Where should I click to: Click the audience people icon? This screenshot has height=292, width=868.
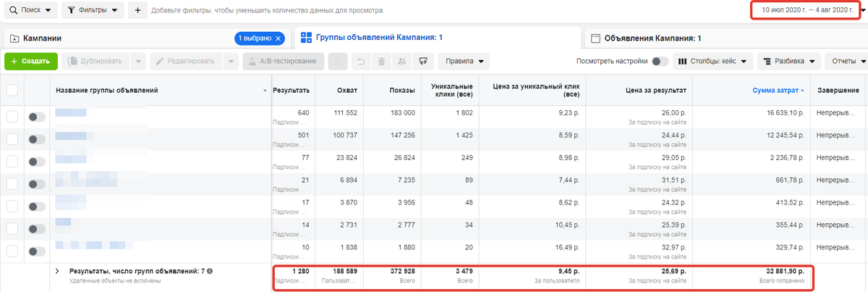coord(403,61)
